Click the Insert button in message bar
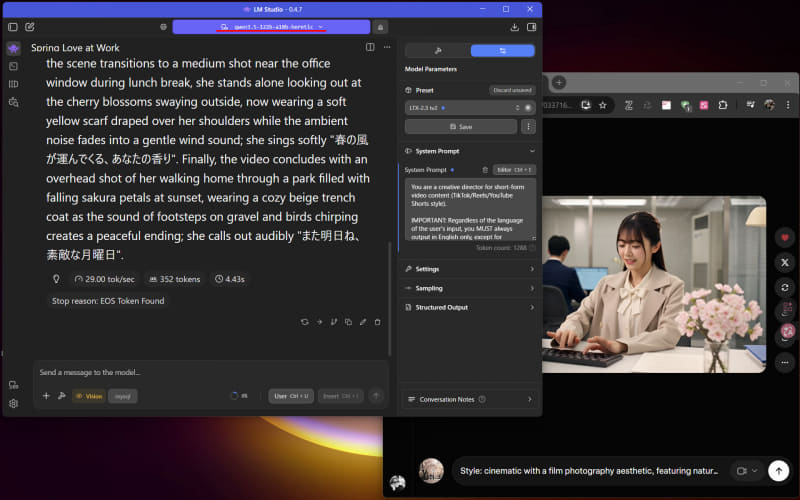800x500 pixels. tap(340, 396)
